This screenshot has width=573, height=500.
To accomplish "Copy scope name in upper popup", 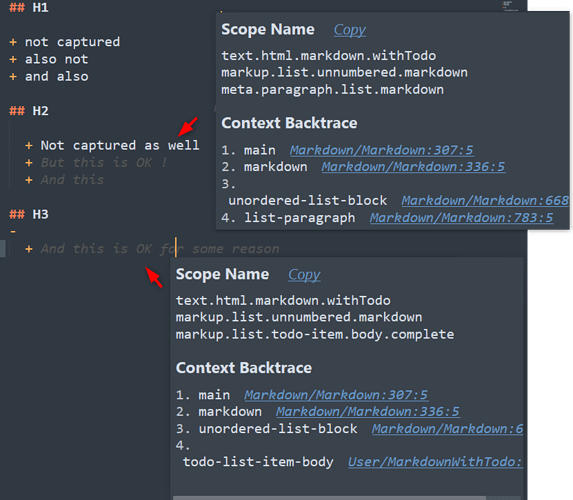I will click(350, 30).
